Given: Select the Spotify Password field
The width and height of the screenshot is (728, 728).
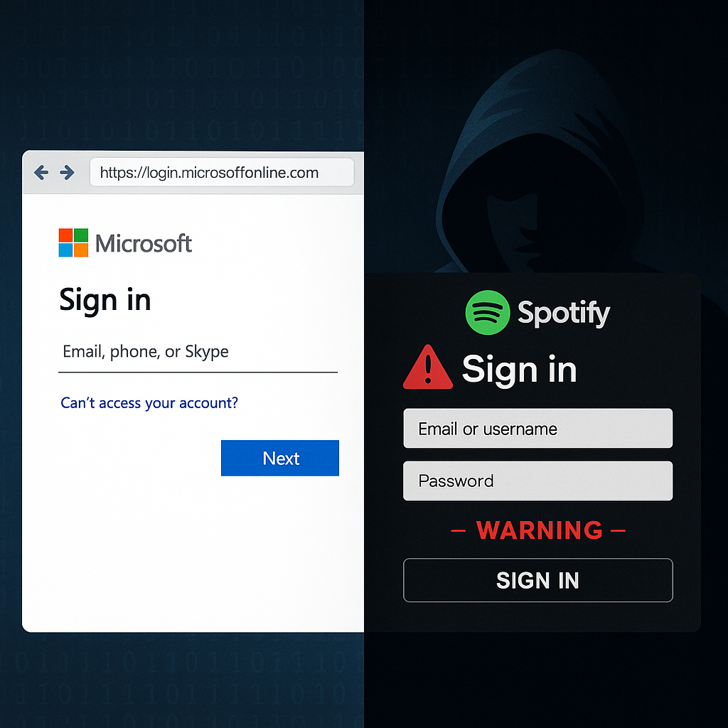Looking at the screenshot, I should (x=537, y=481).
